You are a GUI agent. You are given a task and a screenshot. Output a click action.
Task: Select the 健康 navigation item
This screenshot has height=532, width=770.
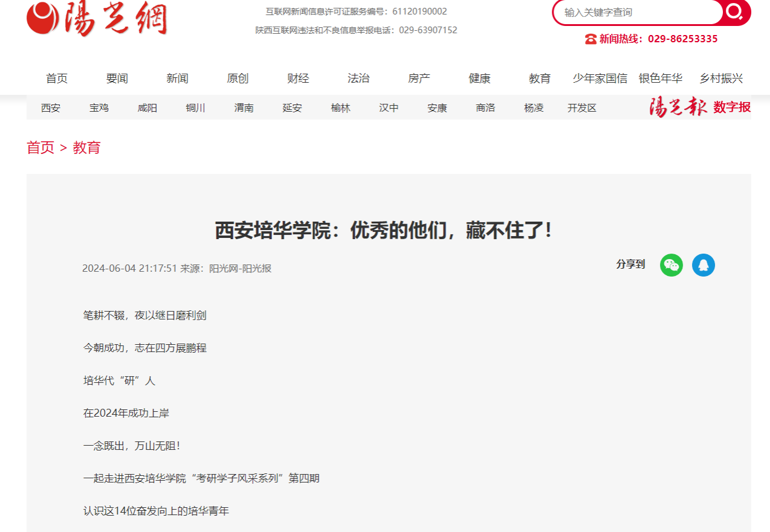(x=479, y=79)
